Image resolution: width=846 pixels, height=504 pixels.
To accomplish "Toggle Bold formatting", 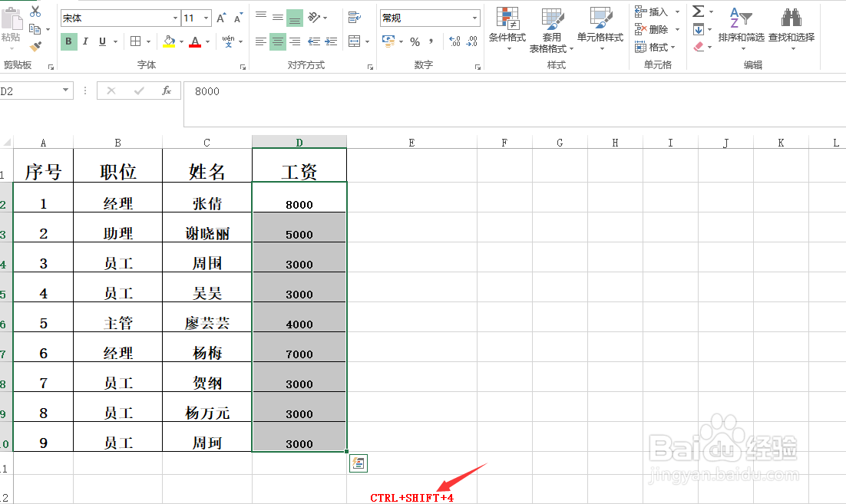I will coord(68,41).
